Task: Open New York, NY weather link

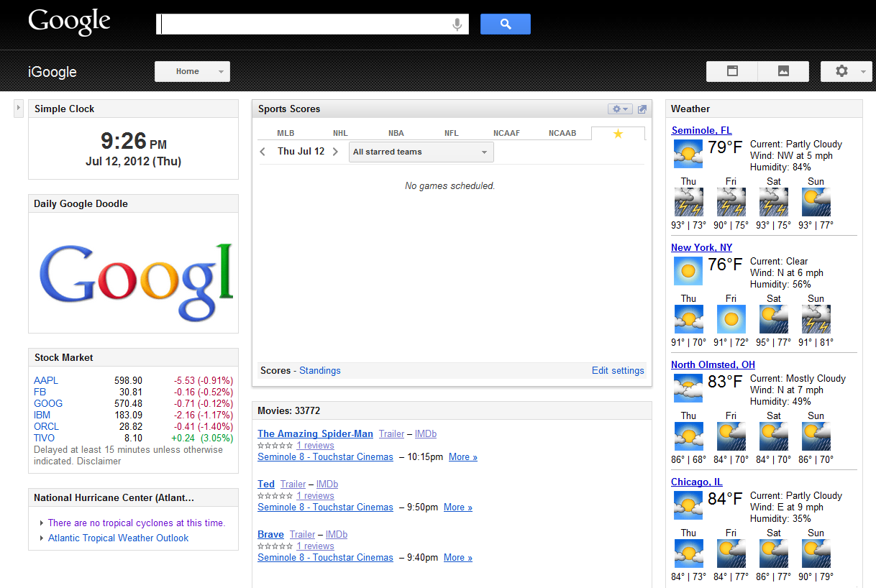Action: pos(702,247)
